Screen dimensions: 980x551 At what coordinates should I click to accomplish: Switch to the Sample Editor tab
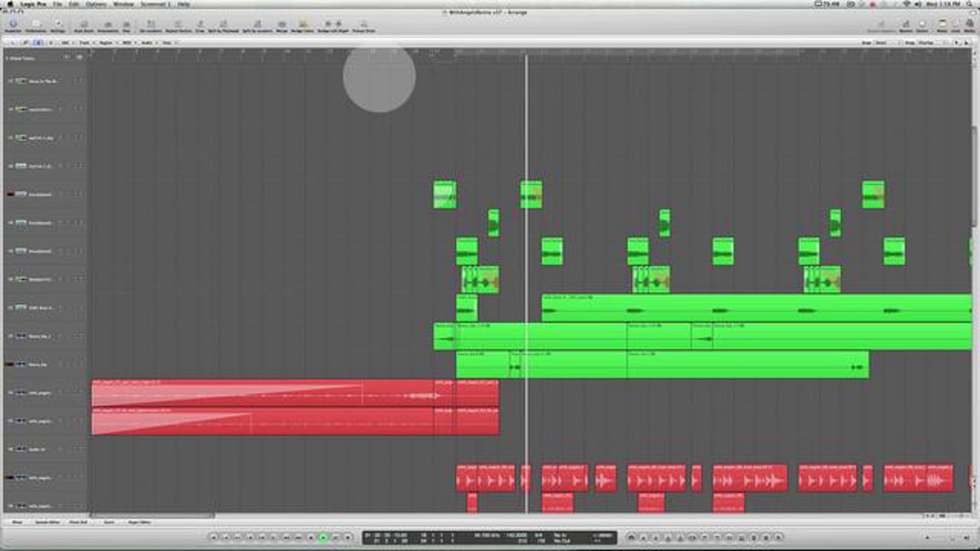click(47, 522)
